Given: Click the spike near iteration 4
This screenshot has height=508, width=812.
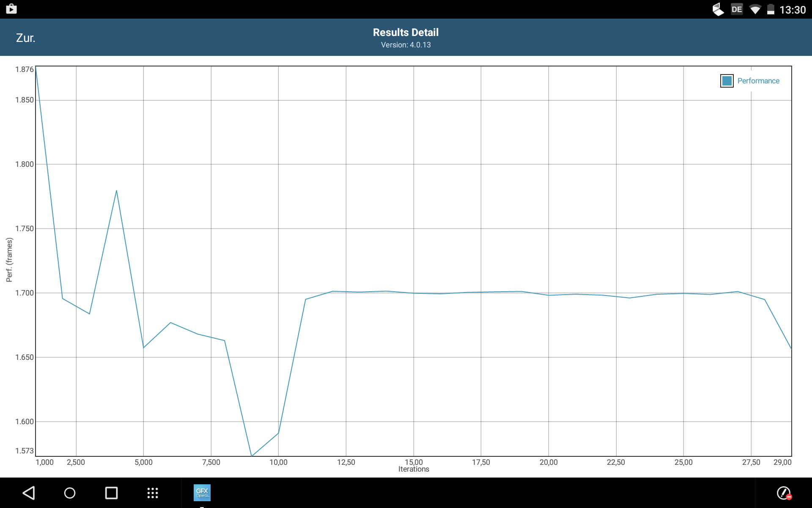Looking at the screenshot, I should tap(116, 191).
